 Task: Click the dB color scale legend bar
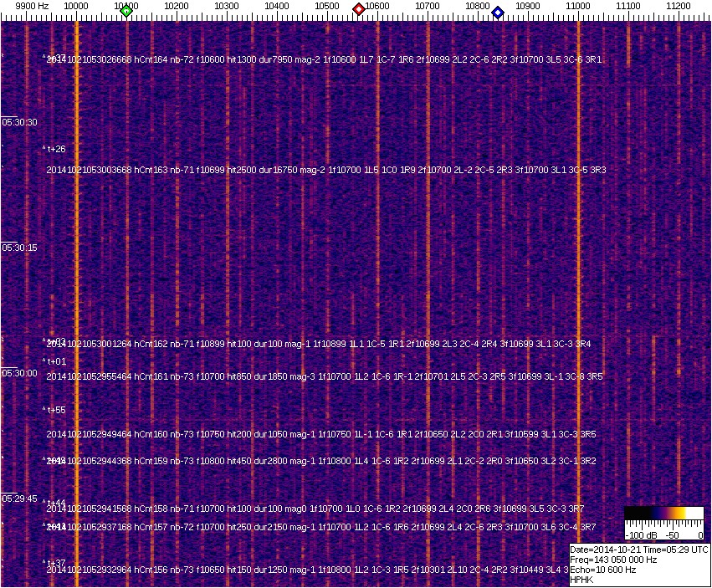click(663, 513)
